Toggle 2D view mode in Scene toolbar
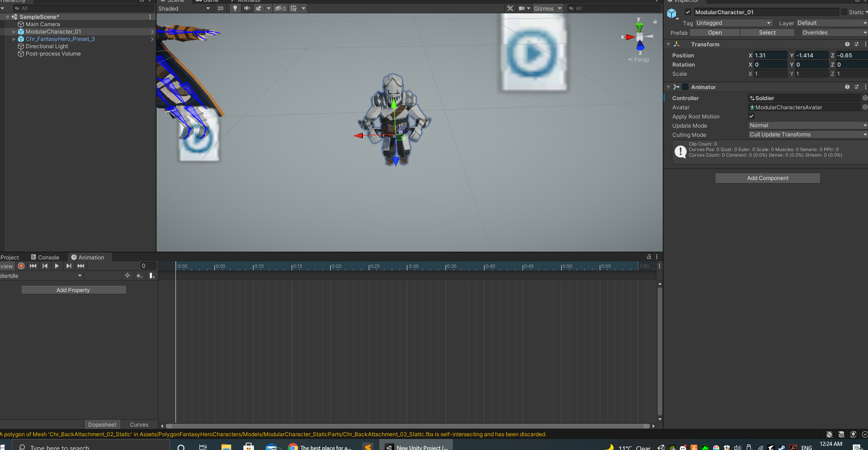Viewport: 868px width, 450px height. (220, 8)
